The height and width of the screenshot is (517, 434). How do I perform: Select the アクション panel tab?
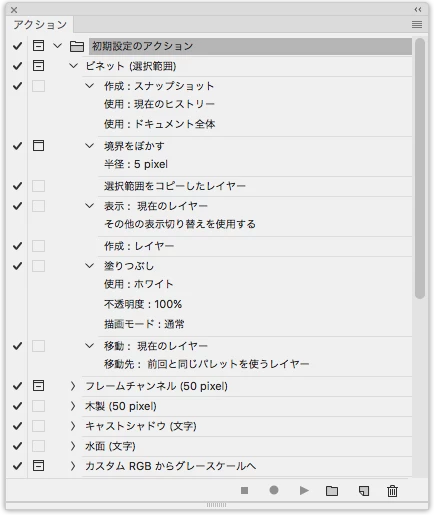coord(40,25)
